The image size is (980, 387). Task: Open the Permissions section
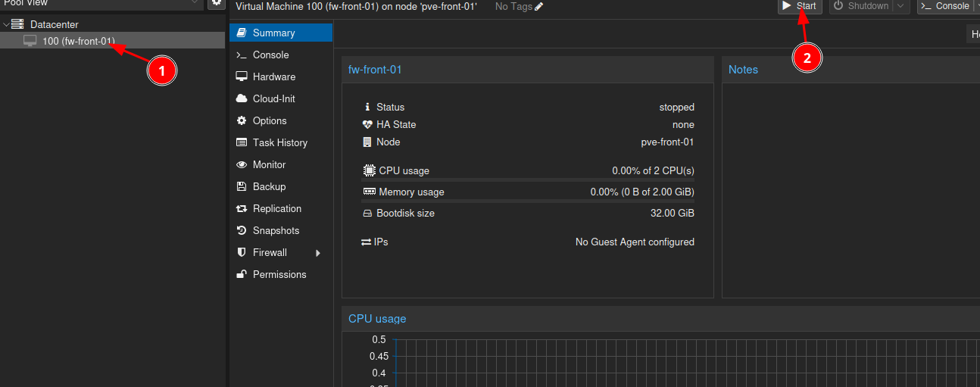click(279, 274)
